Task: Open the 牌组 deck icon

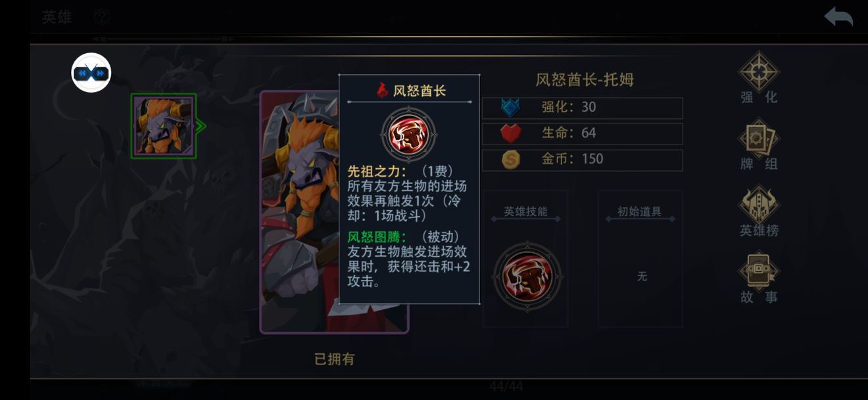Action: tap(759, 139)
